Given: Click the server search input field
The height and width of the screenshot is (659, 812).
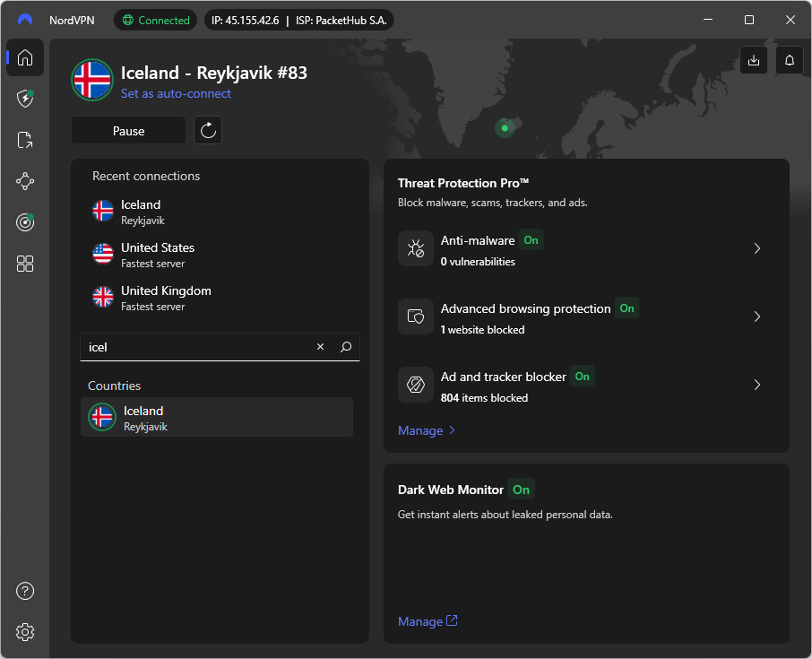Looking at the screenshot, I should coord(197,347).
